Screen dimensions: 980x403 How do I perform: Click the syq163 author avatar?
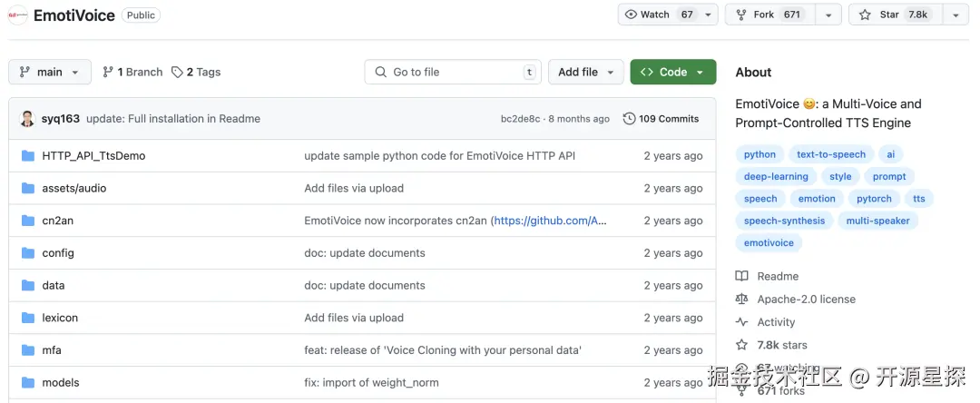[27, 119]
